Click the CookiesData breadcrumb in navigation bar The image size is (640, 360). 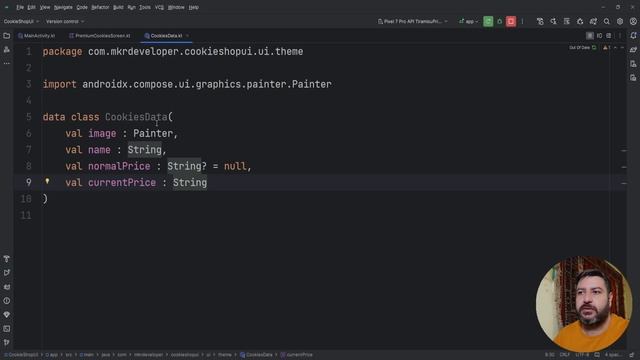tap(256, 355)
